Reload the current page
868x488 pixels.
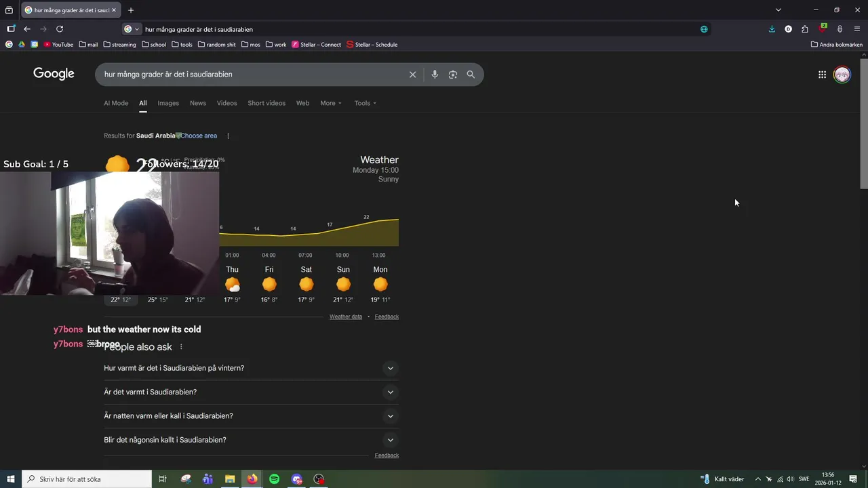coord(60,29)
